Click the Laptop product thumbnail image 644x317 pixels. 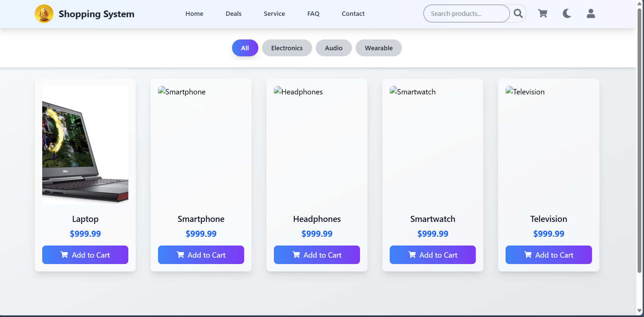[85, 145]
